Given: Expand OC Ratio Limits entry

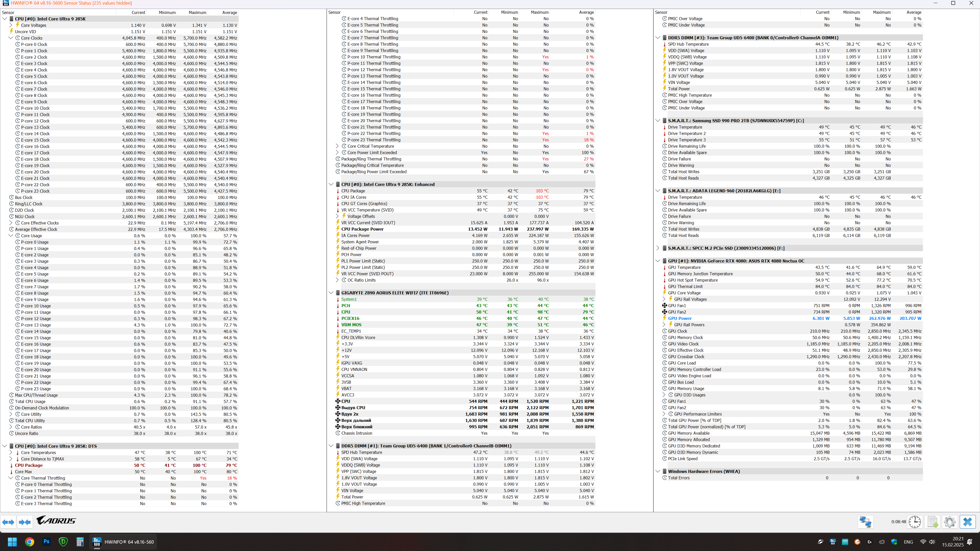Looking at the screenshot, I should click(x=337, y=280).
